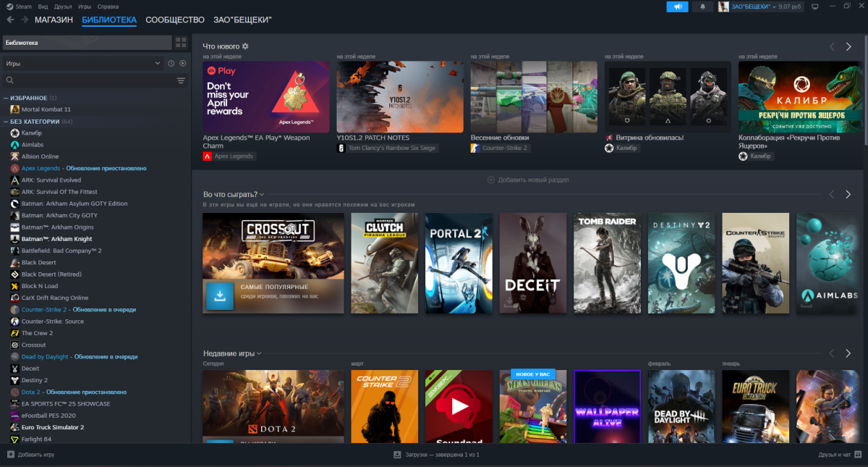Open the Игры menu in menu bar
This screenshot has height=467, width=868.
click(85, 7)
